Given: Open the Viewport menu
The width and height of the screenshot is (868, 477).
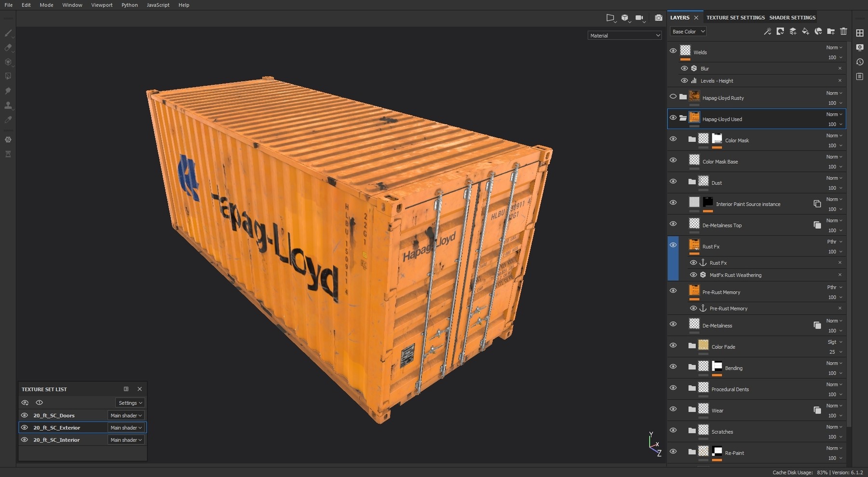Looking at the screenshot, I should pos(102,5).
